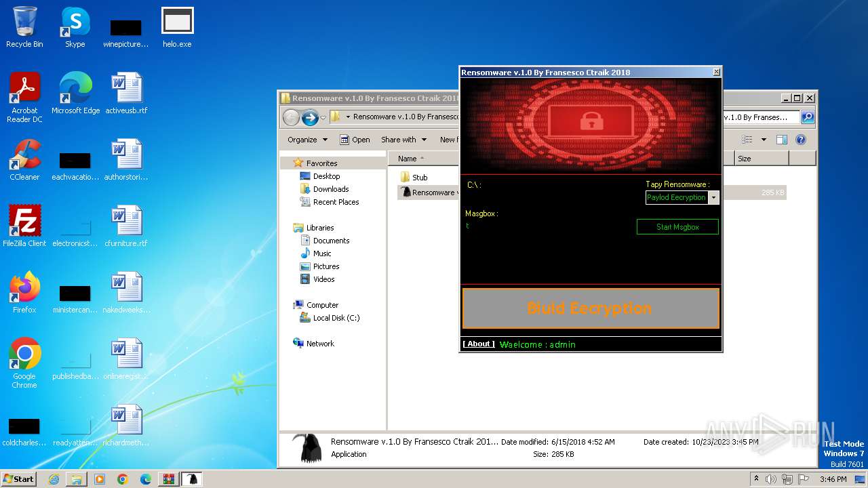Click the Start button

click(x=19, y=479)
